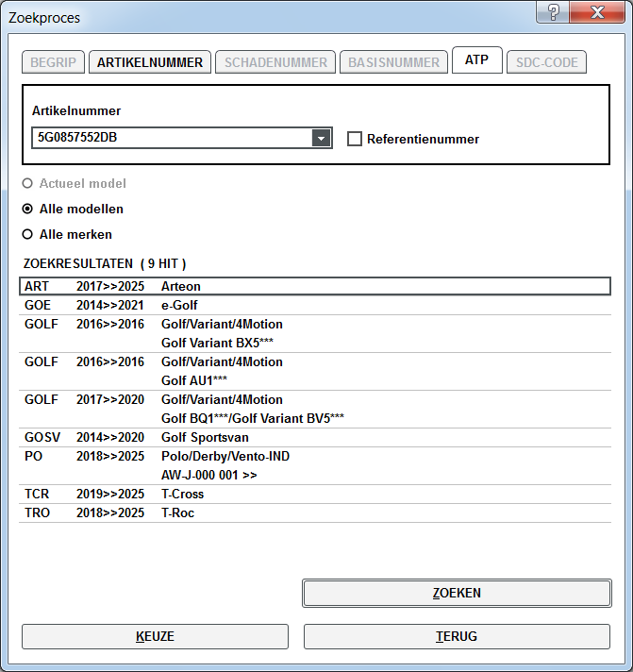Click the TERUG button
The height and width of the screenshot is (672, 633).
[457, 636]
